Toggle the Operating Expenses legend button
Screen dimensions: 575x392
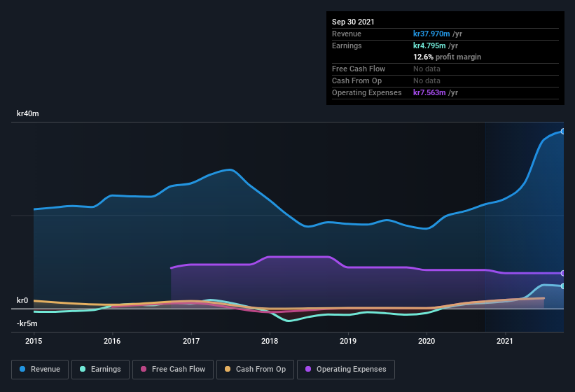(345, 370)
